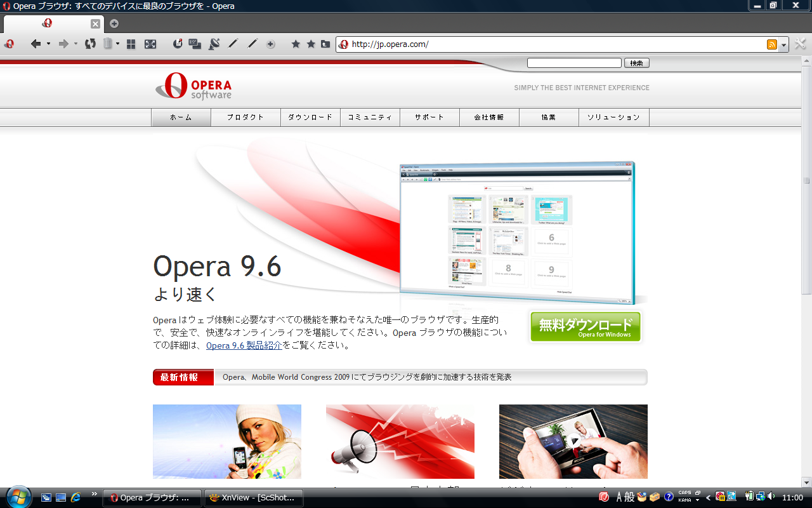Click the 検索 search button

(x=637, y=63)
